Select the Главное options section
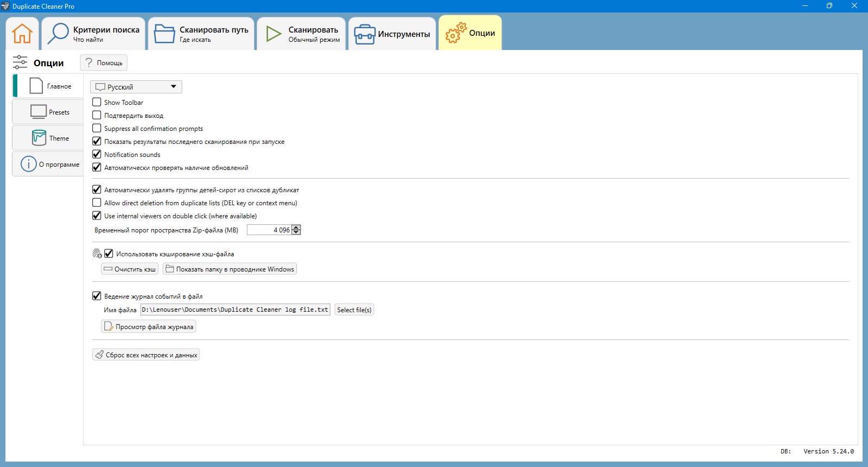 [48, 86]
